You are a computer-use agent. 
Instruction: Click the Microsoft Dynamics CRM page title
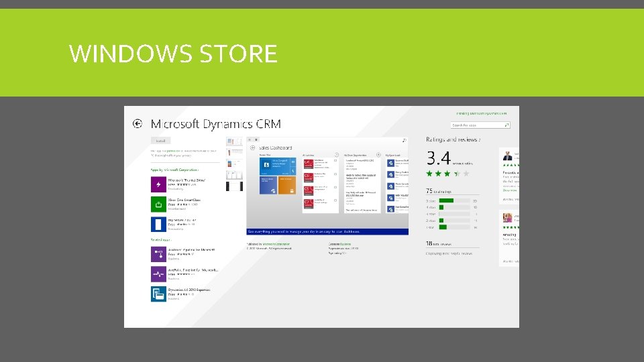[x=215, y=124]
